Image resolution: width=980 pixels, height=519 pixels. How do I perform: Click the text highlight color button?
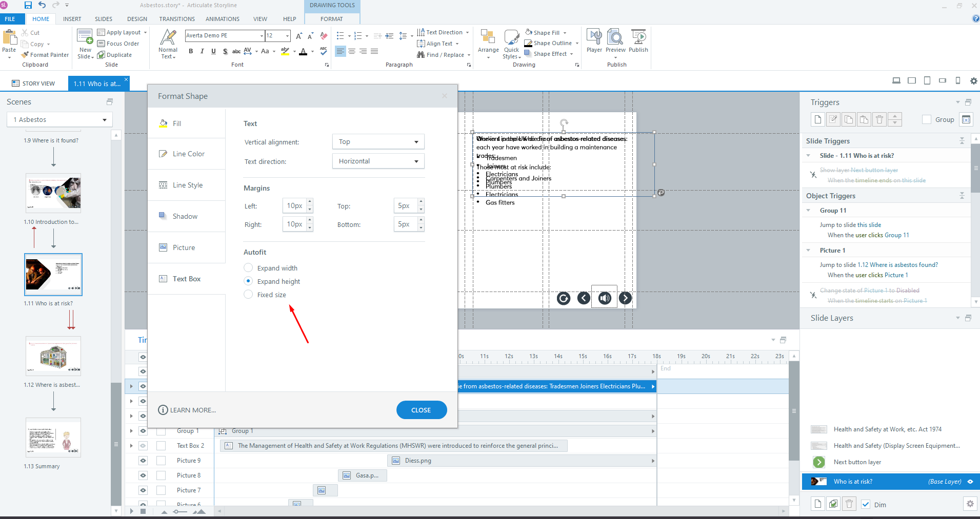(x=285, y=51)
